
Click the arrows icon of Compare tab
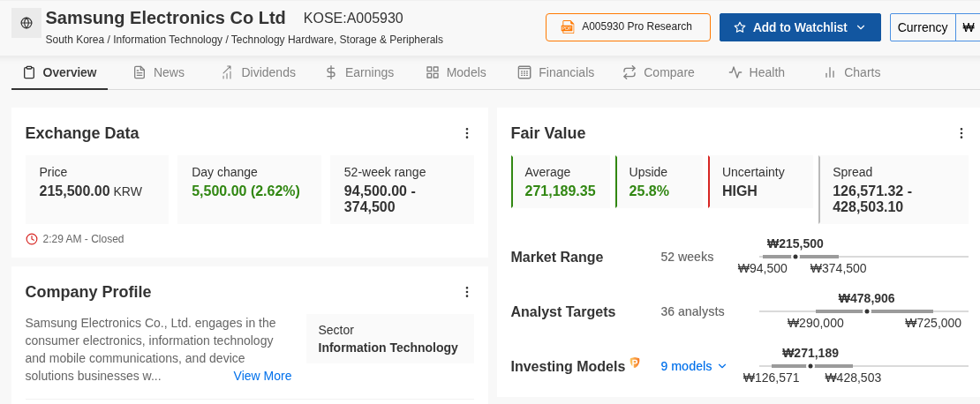tap(629, 72)
